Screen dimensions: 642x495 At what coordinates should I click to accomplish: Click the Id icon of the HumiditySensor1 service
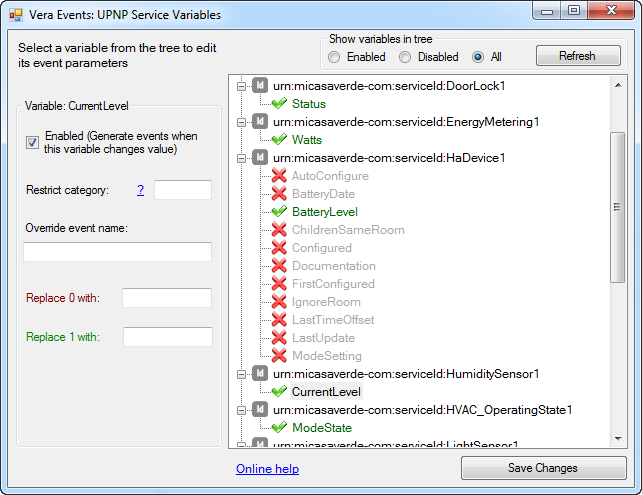(260, 374)
